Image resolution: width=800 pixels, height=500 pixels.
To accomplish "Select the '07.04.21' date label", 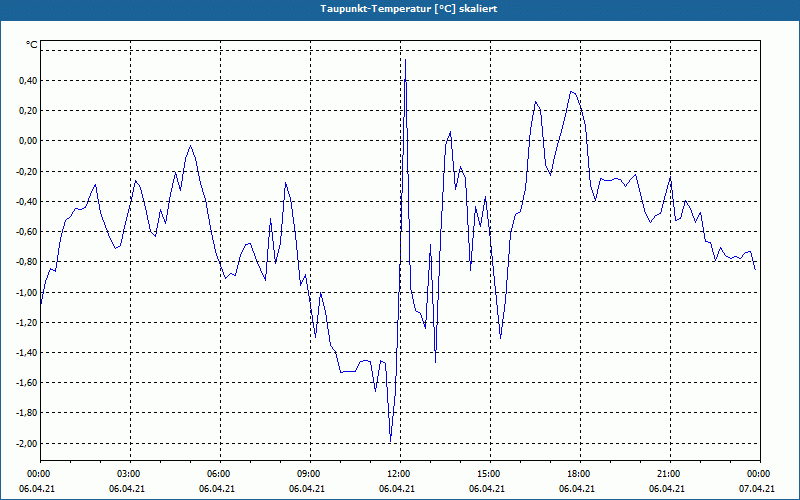I will [x=757, y=489].
